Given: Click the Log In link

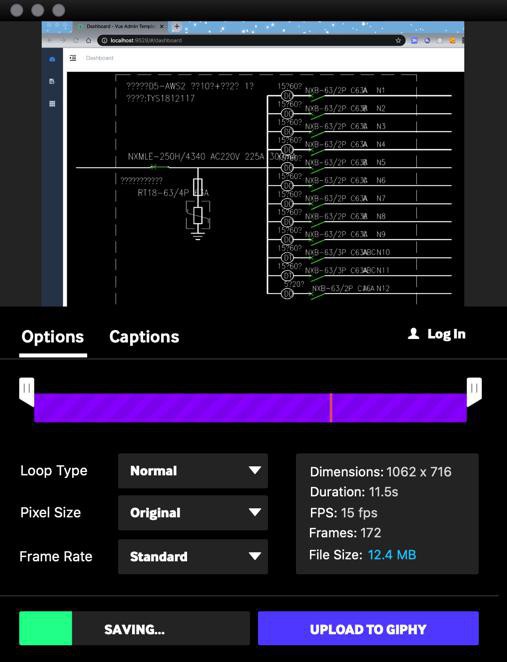Looking at the screenshot, I should (446, 334).
